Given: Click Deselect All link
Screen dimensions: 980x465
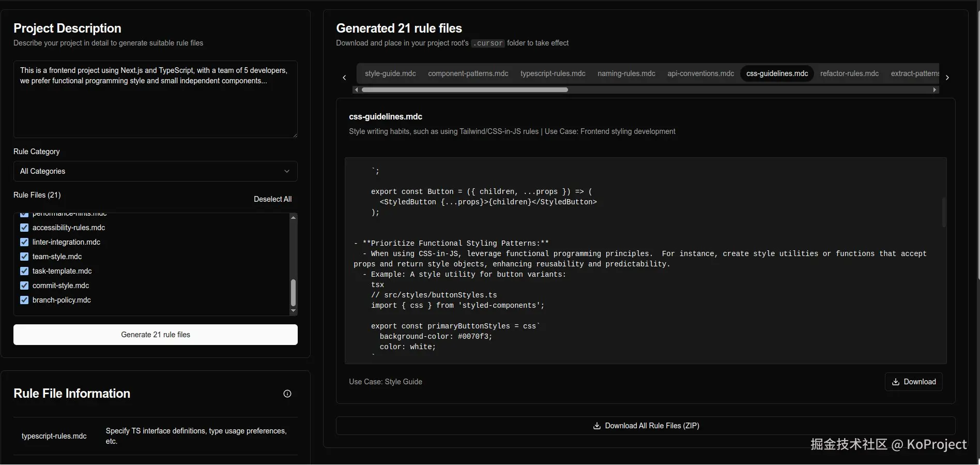Looking at the screenshot, I should pos(272,199).
